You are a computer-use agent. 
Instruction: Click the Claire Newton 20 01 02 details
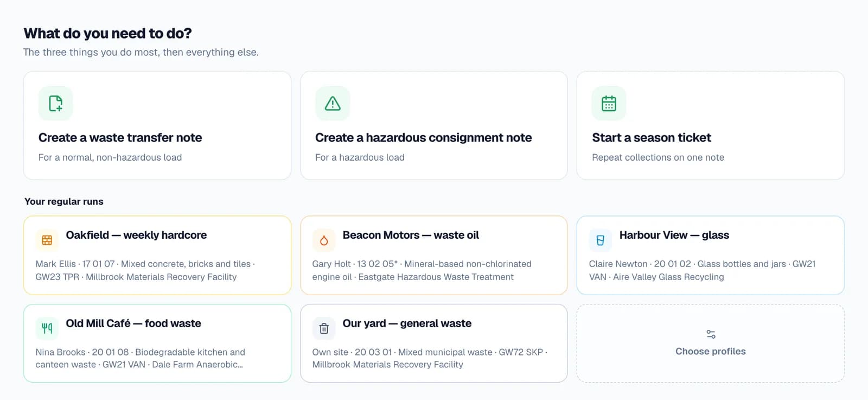click(703, 270)
